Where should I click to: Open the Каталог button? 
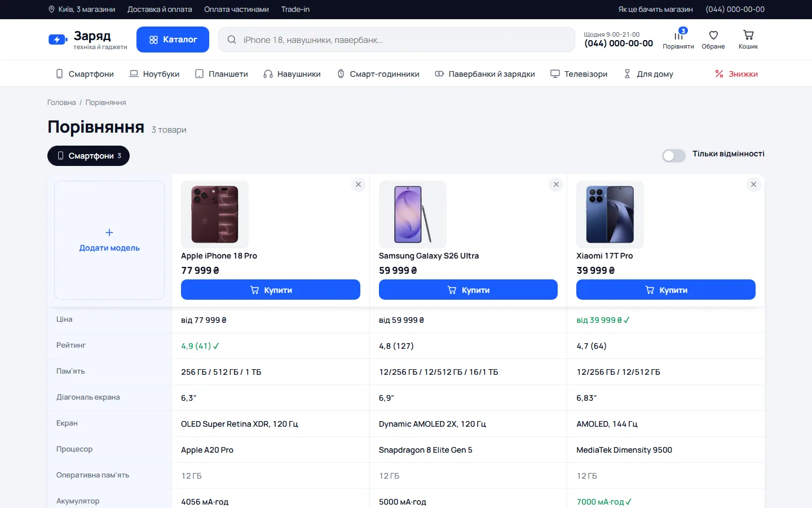173,40
